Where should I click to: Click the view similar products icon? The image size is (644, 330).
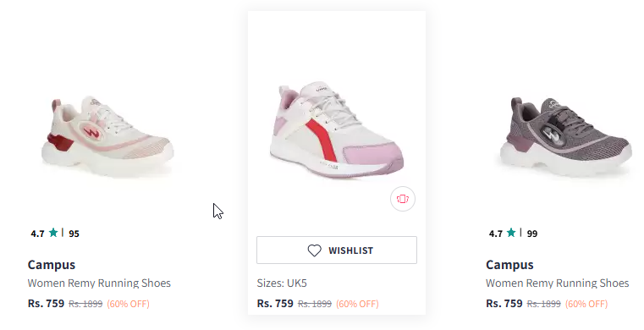pyautogui.click(x=403, y=199)
